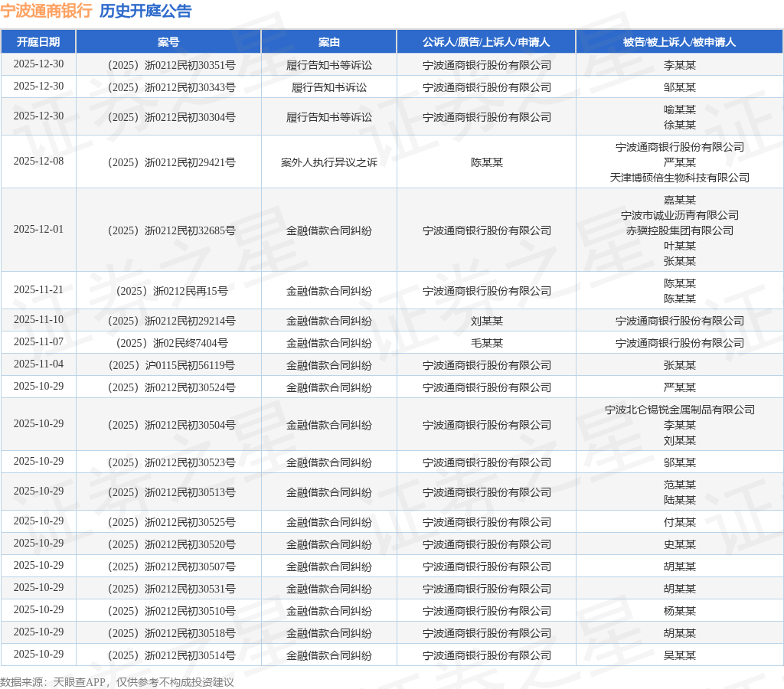Click the date 2025-11-04
The height and width of the screenshot is (689, 784).
point(38,364)
